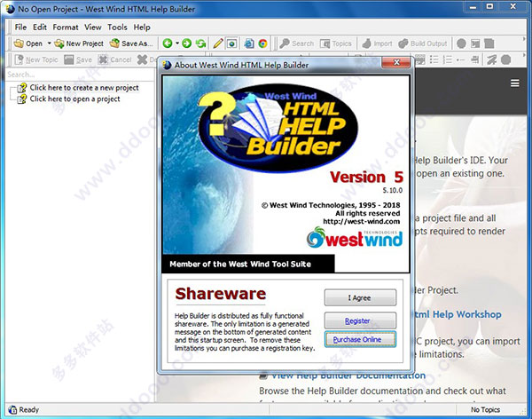Click the green Back navigation arrow
Screen dimensions: 532x419
click(168, 43)
